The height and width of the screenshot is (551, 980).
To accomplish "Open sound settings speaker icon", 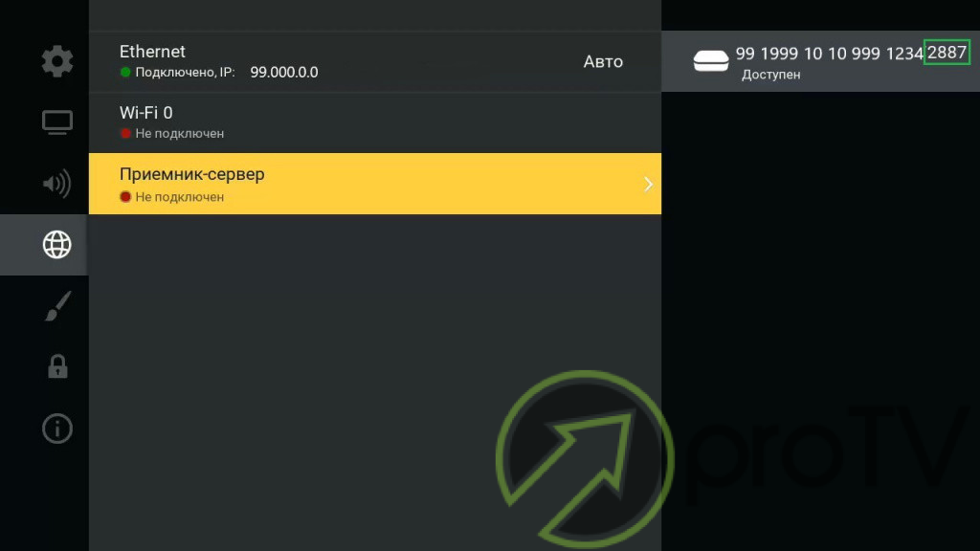I will point(56,184).
